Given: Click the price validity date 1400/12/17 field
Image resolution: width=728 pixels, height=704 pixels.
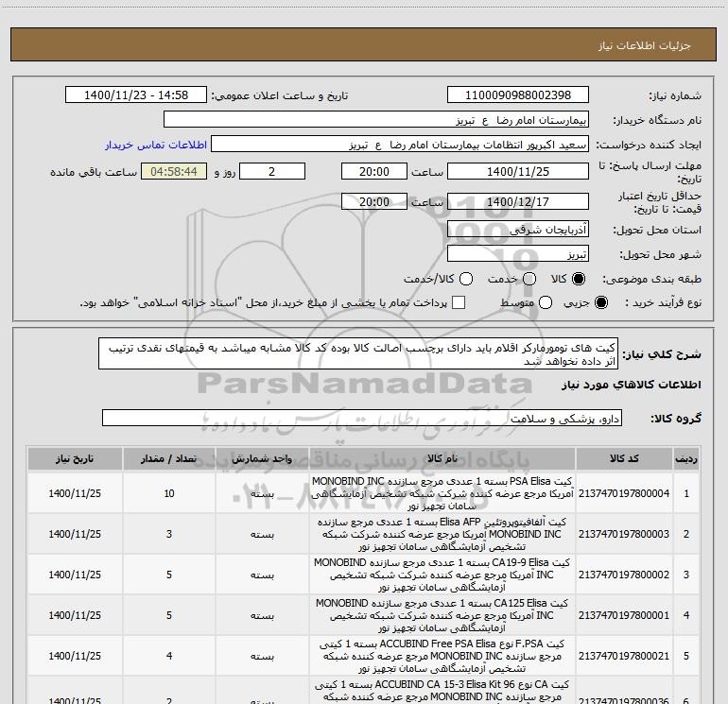Looking at the screenshot, I should 518,201.
